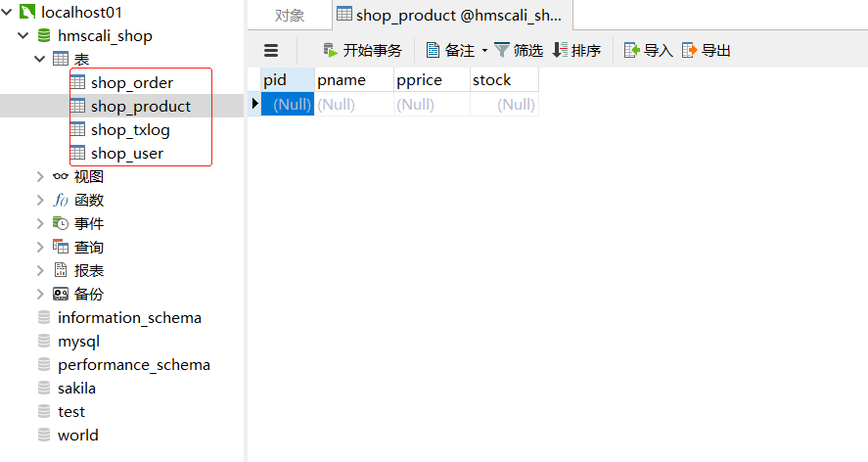Click the 函数 f() icon
The width and height of the screenshot is (868, 462).
point(61,200)
